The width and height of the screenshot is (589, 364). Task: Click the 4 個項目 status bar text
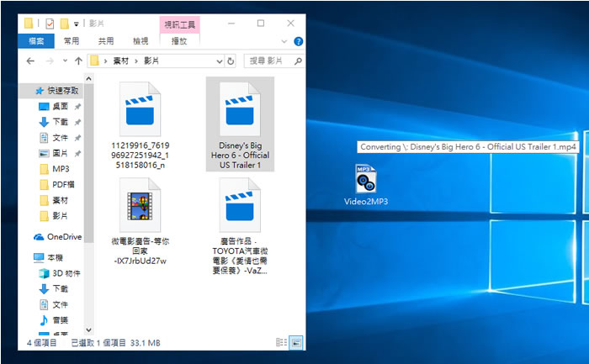click(x=42, y=343)
